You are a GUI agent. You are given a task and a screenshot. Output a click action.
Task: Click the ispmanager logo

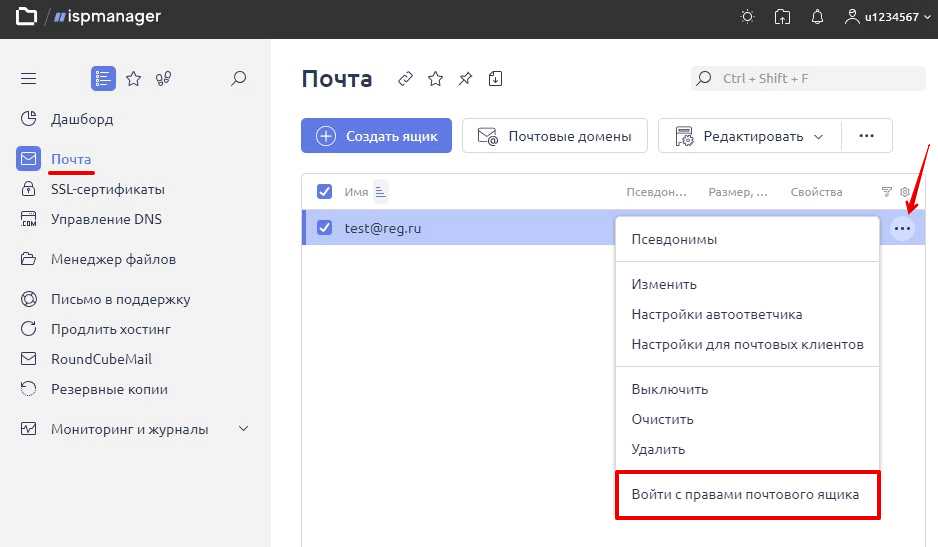pyautogui.click(x=107, y=16)
